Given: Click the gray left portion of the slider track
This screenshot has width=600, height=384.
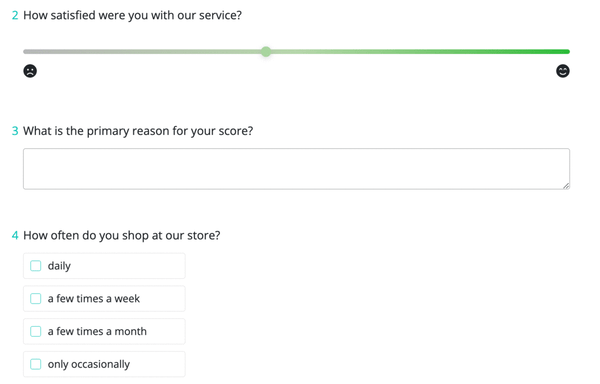Looking at the screenshot, I should coord(96,52).
